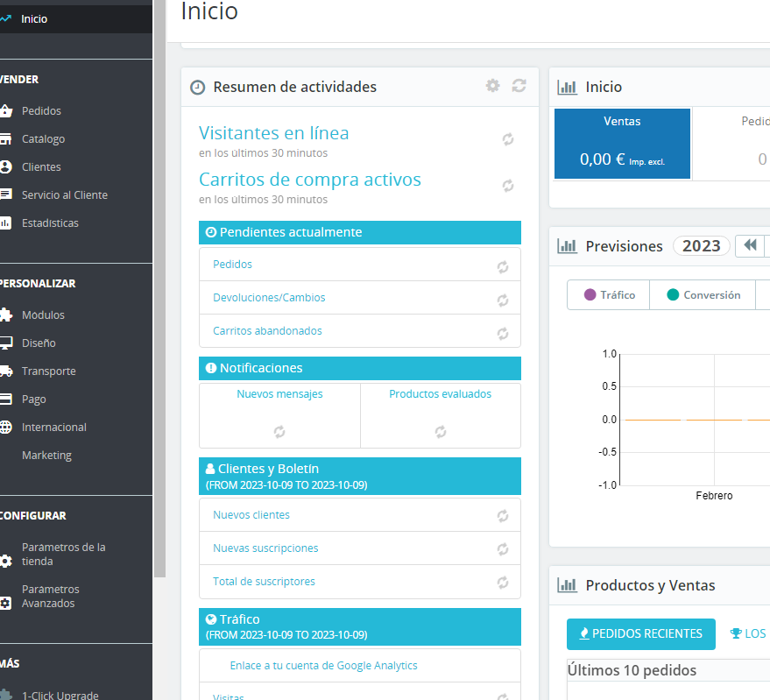
Task: Open Resumen de actividades settings gear
Action: pyautogui.click(x=492, y=86)
